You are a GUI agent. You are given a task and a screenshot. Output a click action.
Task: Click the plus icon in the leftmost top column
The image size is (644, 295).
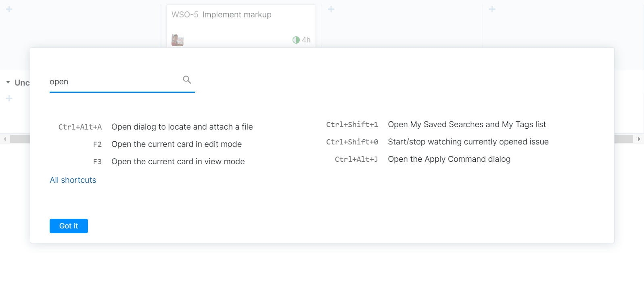click(9, 9)
